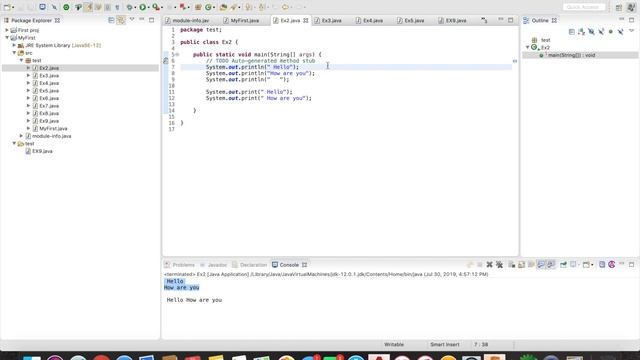Toggle Hide Fields in Outline
This screenshot has height=360, width=640.
[x=591, y=31]
